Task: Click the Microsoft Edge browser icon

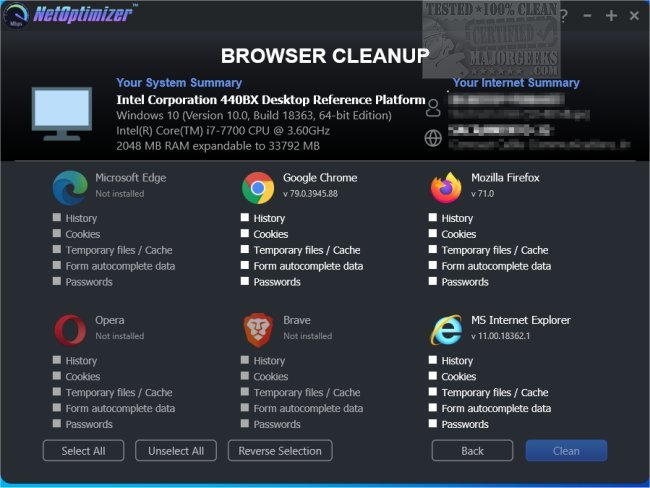Action: click(x=70, y=188)
